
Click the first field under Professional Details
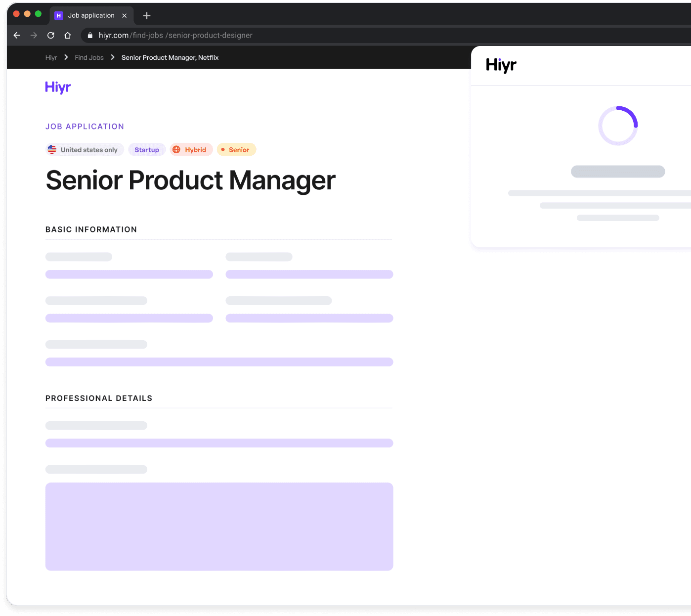(x=219, y=443)
